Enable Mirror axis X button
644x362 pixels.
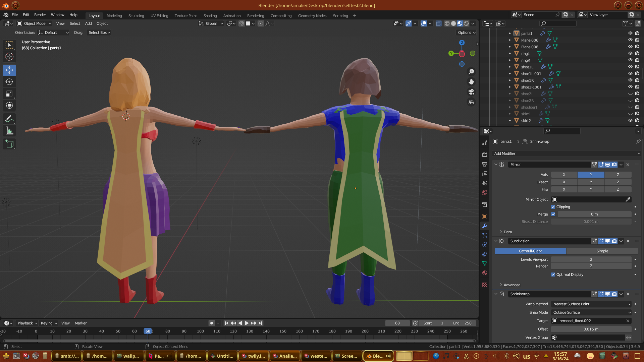[x=564, y=175]
